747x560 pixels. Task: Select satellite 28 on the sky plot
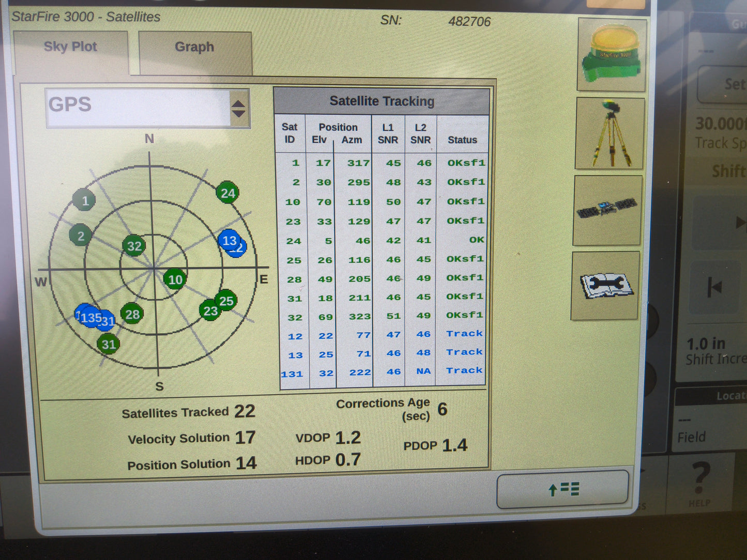coord(132,314)
